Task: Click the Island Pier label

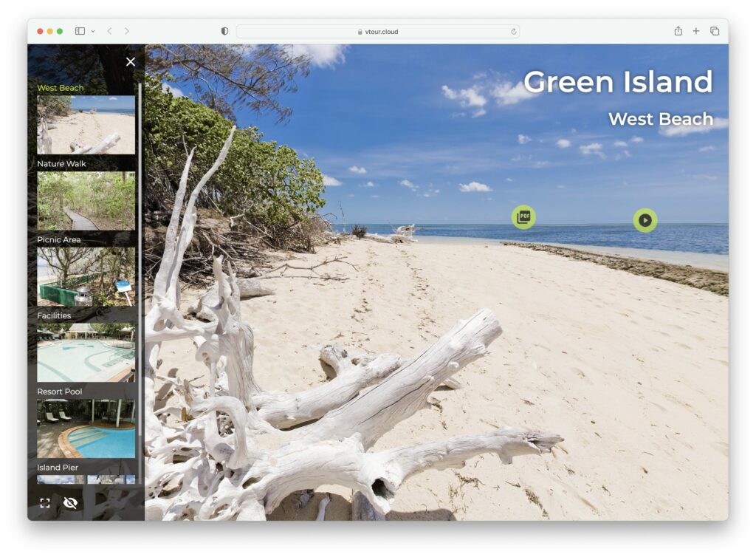Action: [58, 468]
